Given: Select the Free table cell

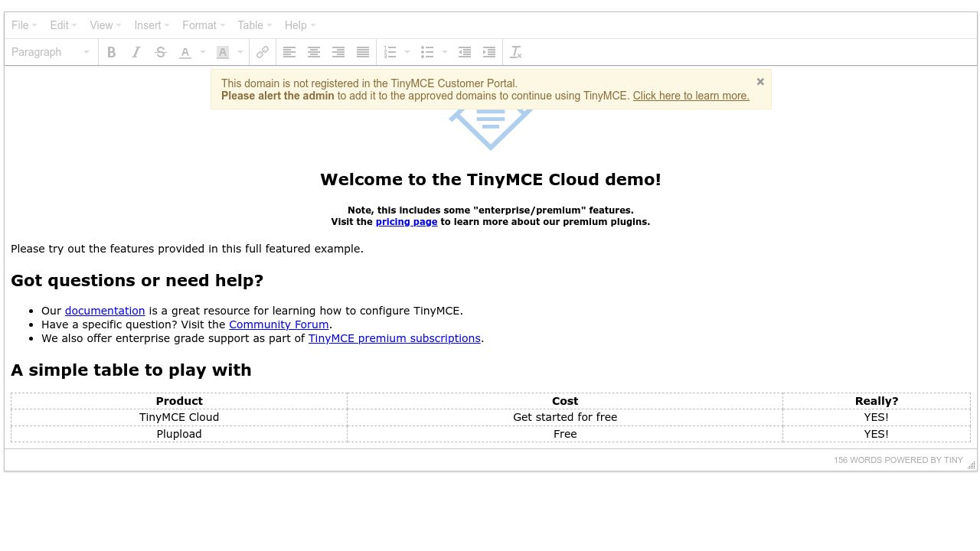Looking at the screenshot, I should point(565,434).
